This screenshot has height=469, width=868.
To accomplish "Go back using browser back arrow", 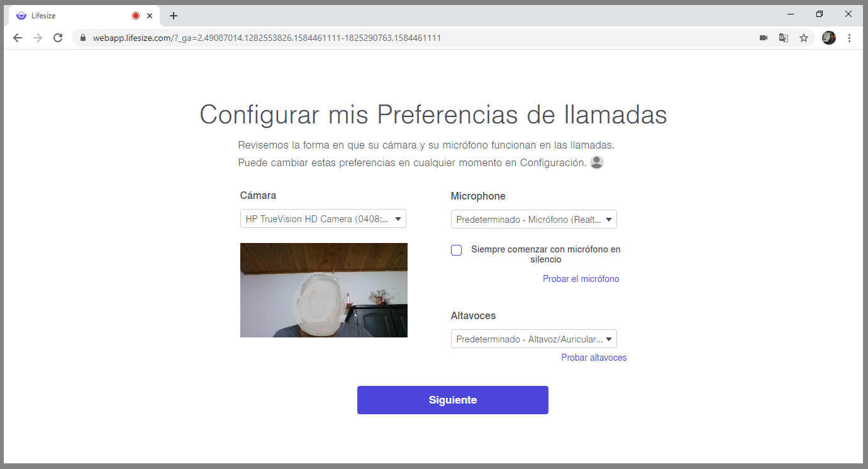I will tap(18, 38).
